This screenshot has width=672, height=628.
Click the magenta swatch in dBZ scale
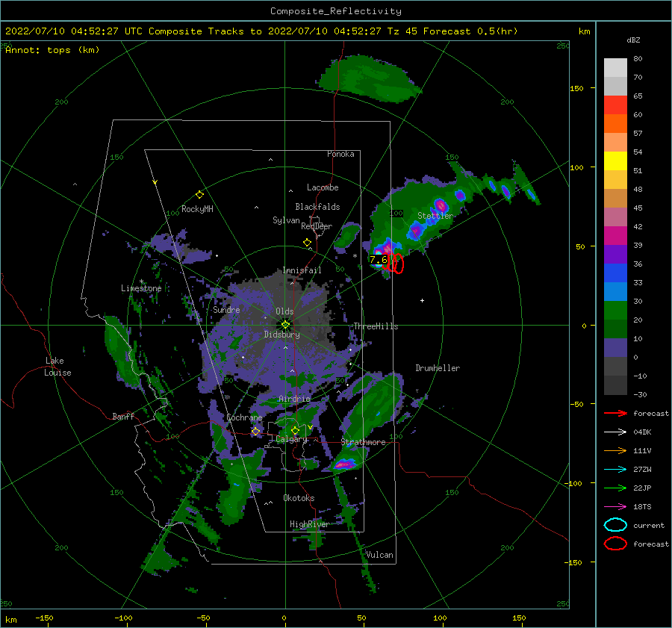(615, 235)
